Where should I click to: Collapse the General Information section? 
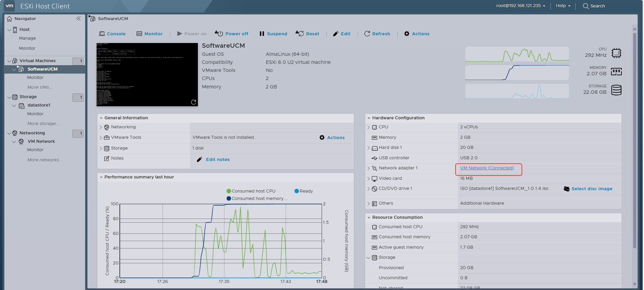coord(101,118)
